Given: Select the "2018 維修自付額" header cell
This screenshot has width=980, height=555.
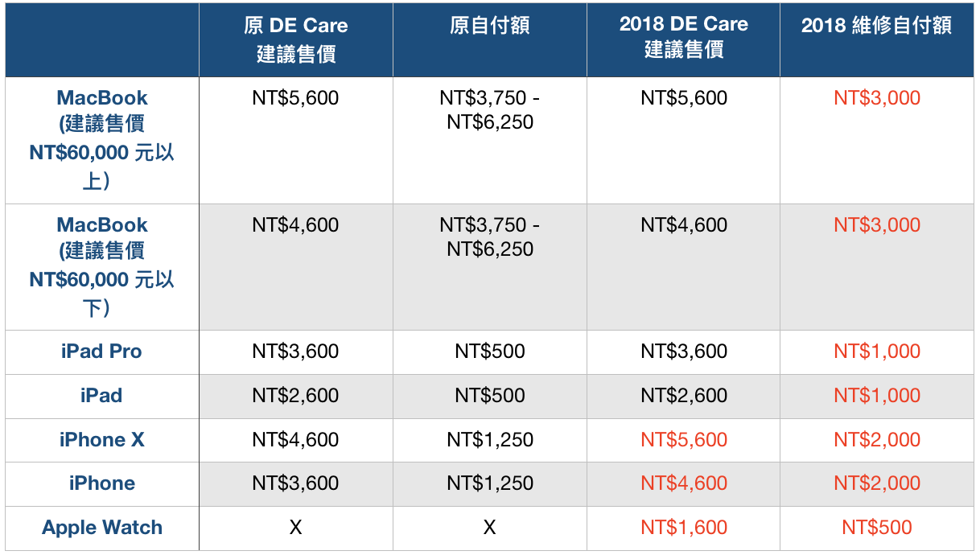Looking at the screenshot, I should coord(876,26).
